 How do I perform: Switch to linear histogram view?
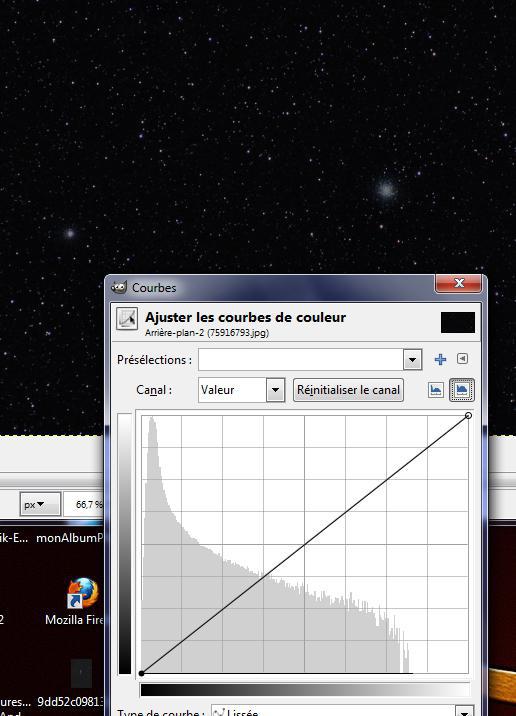(x=436, y=390)
